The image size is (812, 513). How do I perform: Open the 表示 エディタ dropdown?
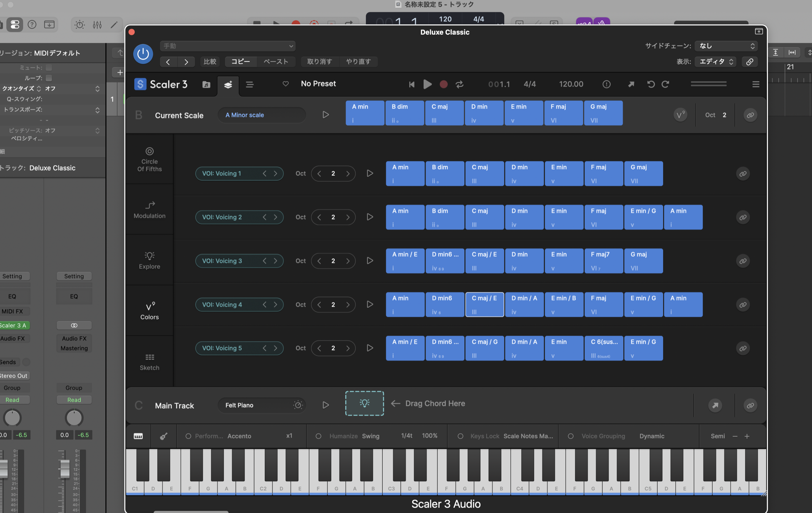point(715,62)
